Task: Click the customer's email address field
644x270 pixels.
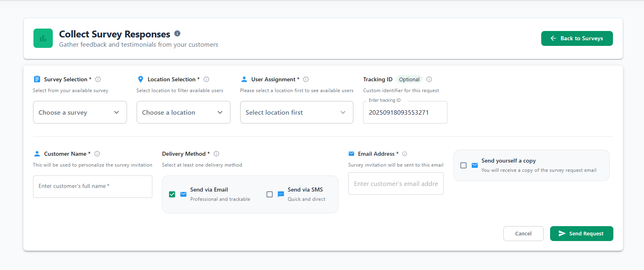Action: click(396, 183)
